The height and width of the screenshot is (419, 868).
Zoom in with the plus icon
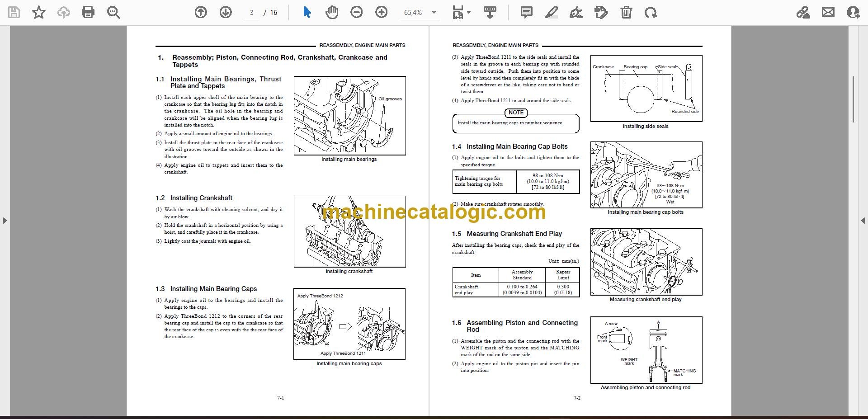click(x=382, y=13)
